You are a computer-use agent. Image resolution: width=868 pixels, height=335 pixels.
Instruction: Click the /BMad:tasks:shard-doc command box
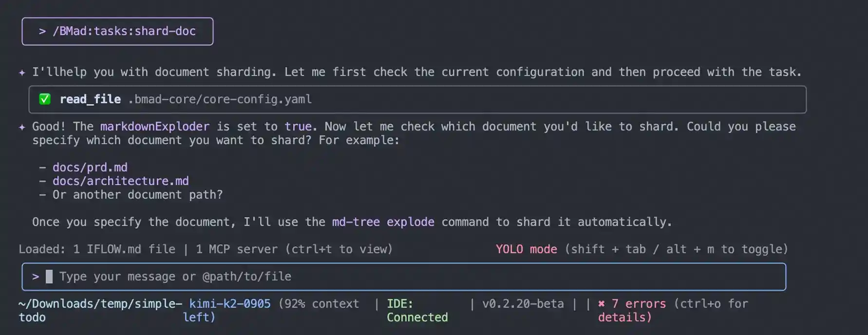[x=117, y=31]
